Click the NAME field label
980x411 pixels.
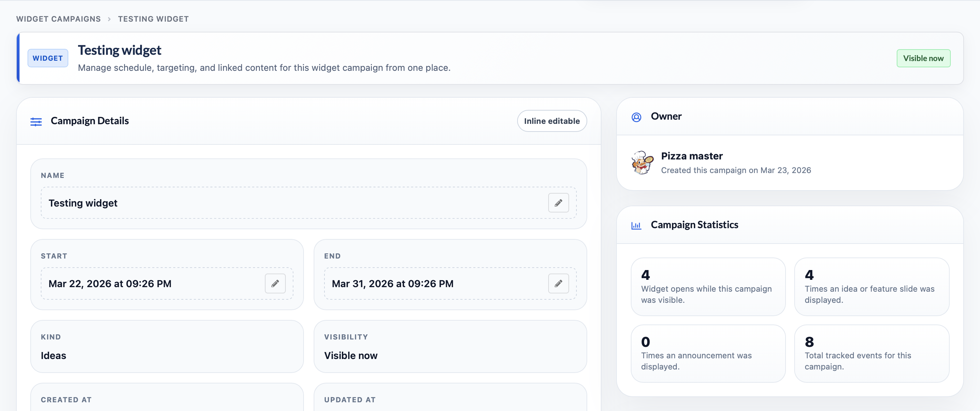coord(53,175)
